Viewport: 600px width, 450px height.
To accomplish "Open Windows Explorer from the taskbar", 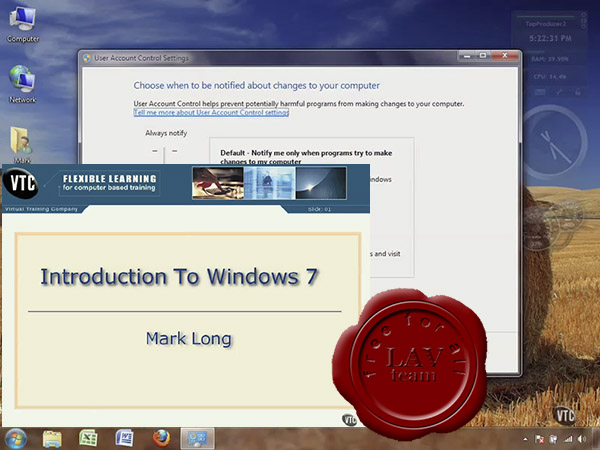I will coord(52,439).
